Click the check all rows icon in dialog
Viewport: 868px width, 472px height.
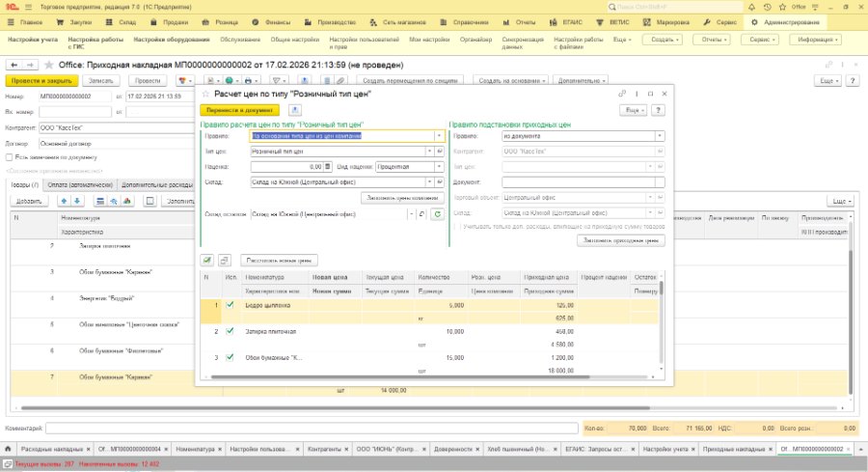pyautogui.click(x=207, y=260)
